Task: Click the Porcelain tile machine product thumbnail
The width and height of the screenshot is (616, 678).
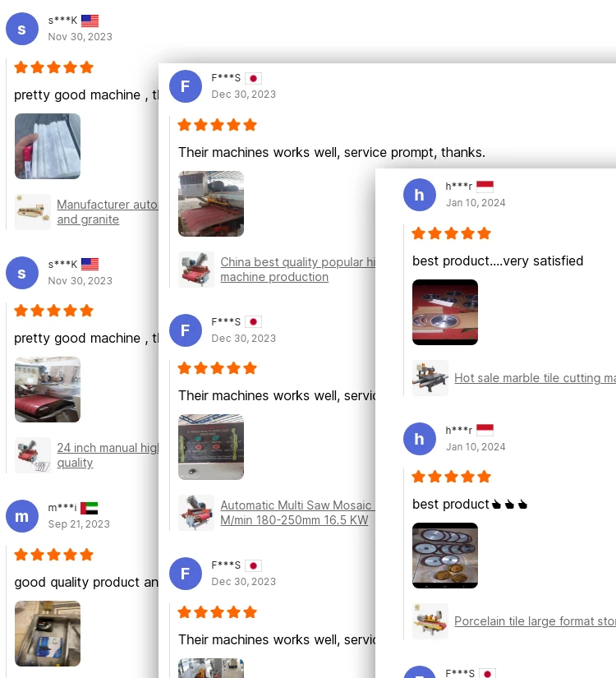Action: [430, 621]
